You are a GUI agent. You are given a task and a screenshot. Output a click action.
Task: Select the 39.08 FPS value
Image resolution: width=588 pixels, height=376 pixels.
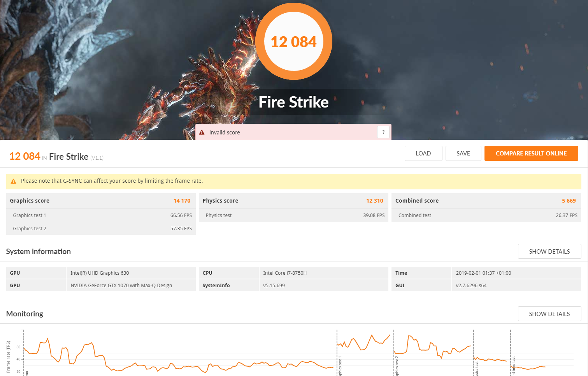[x=374, y=215]
